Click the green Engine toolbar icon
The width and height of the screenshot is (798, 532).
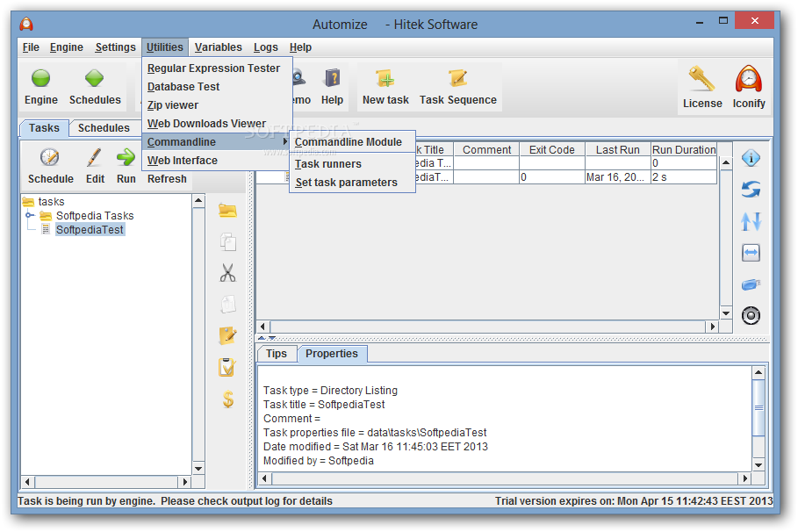coord(40,78)
